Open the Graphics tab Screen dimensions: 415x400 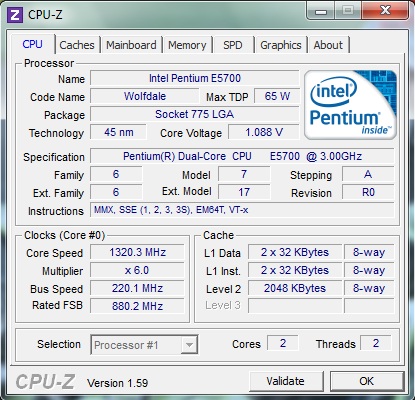281,45
